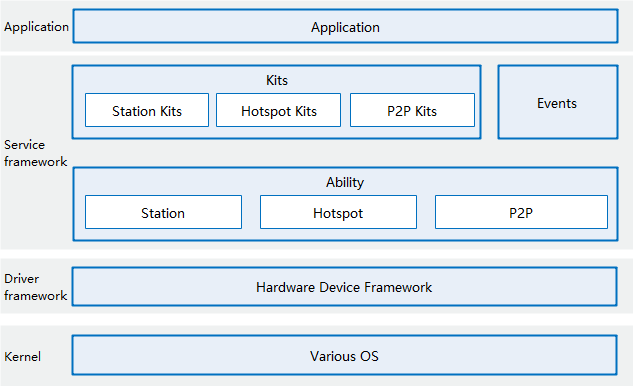
Task: Click the Application box at top
Action: click(x=345, y=26)
